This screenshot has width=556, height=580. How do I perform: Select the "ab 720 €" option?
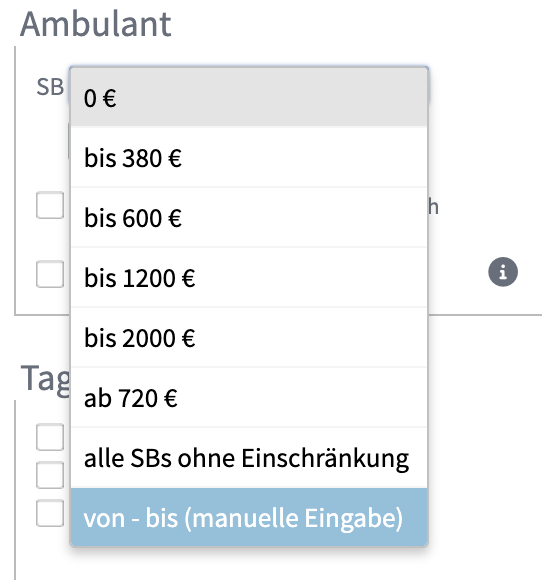point(249,398)
